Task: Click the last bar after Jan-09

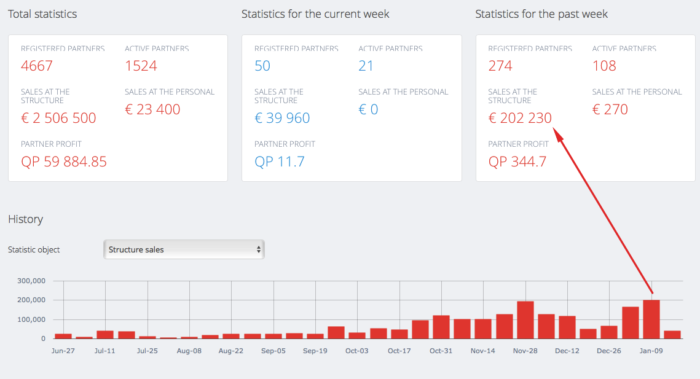Action: coord(672,335)
